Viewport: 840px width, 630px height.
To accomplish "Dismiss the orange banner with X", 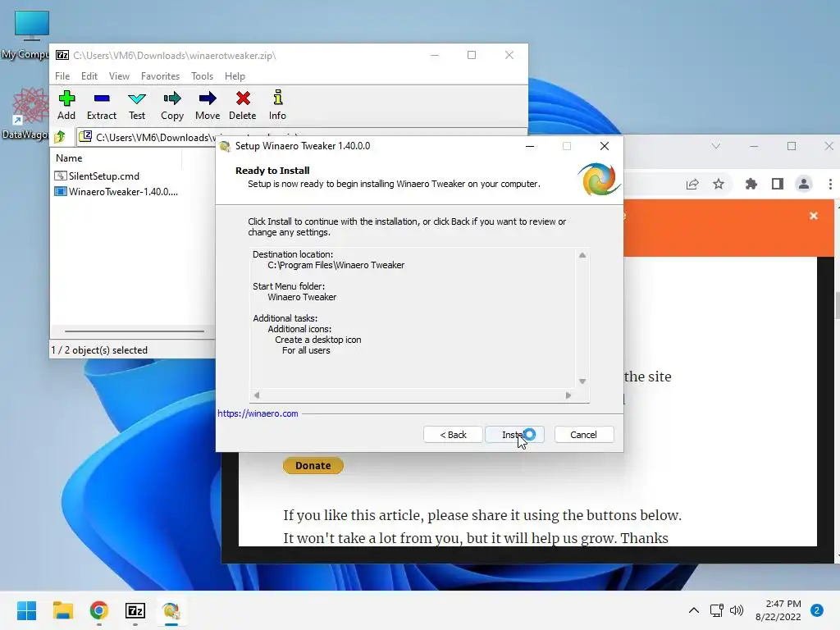I will coord(814,216).
